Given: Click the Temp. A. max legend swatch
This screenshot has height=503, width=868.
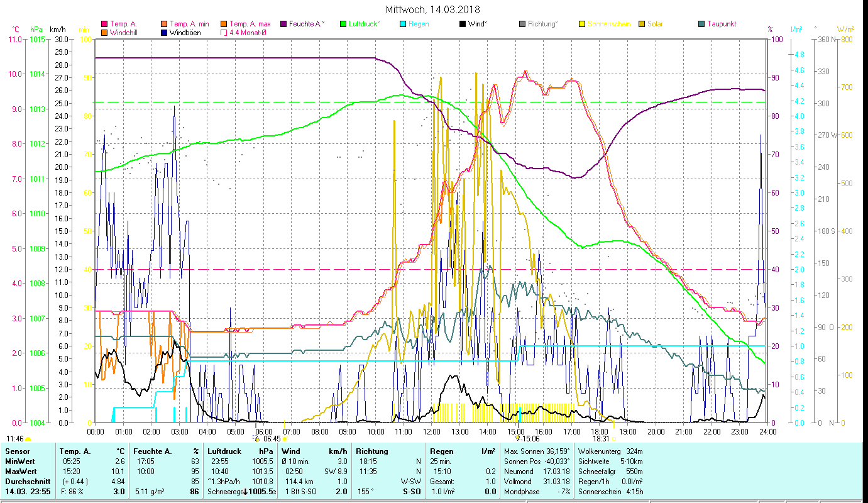Looking at the screenshot, I should [x=224, y=24].
